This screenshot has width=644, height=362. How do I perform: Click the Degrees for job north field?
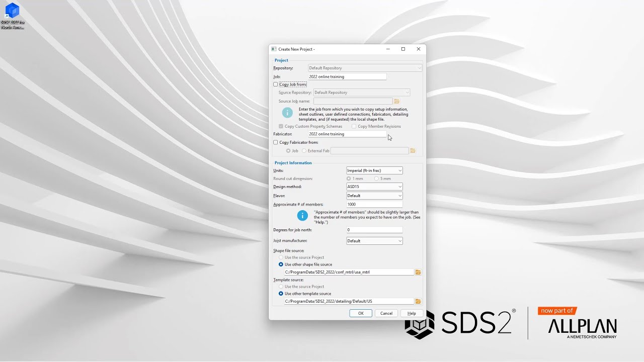[374, 230]
